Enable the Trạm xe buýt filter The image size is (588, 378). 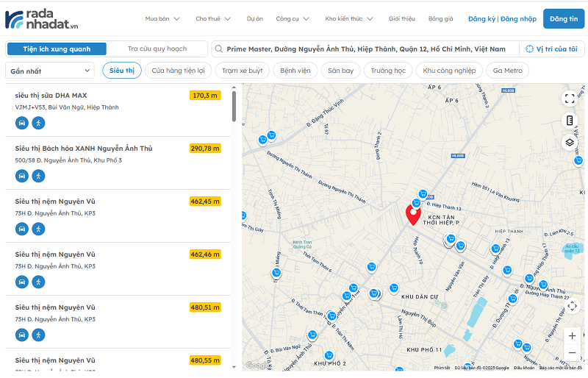242,71
